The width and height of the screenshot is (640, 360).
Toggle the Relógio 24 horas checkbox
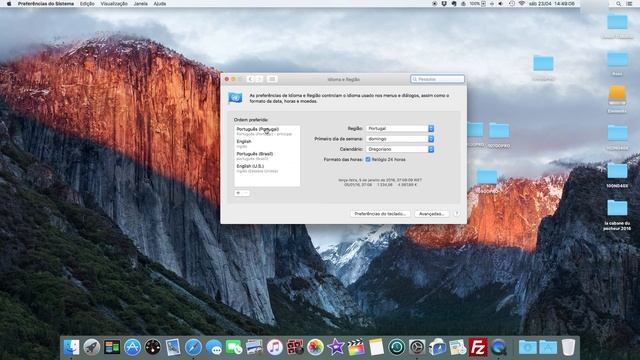(368, 160)
